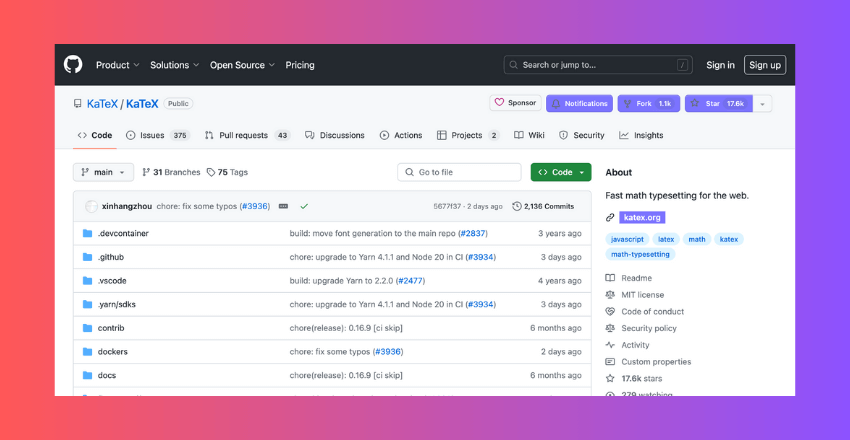Star the KaTeX repository
850x440 pixels.
(x=718, y=103)
